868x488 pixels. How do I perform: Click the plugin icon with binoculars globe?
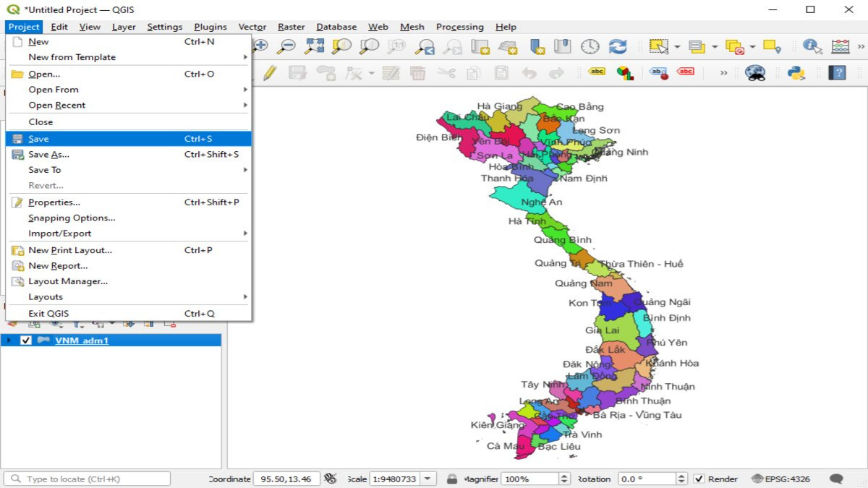pos(755,72)
